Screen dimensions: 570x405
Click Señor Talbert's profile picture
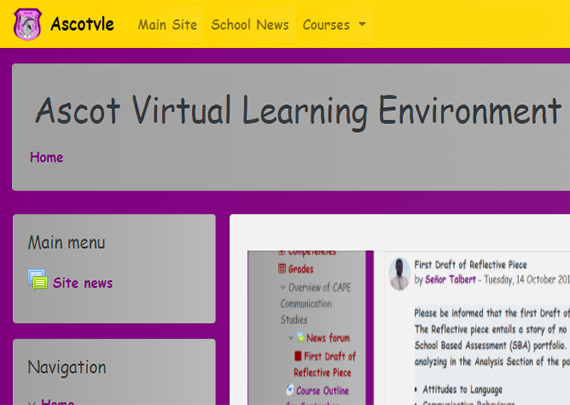(x=400, y=274)
